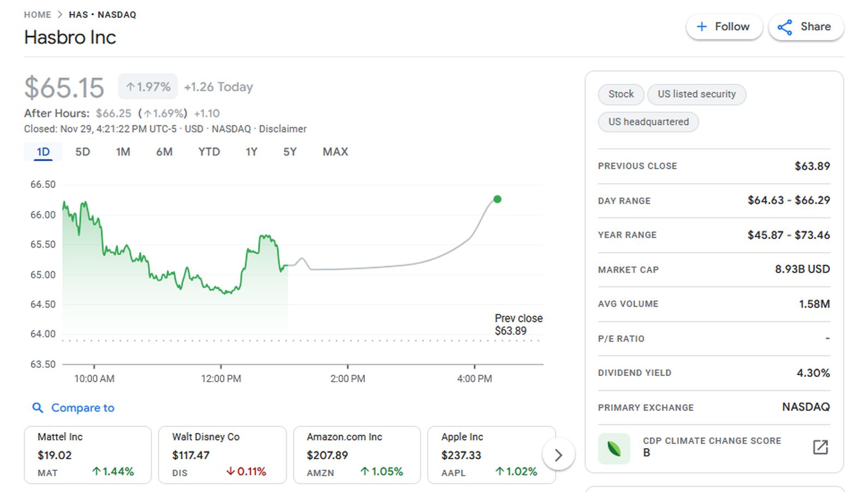Image resolution: width=868 pixels, height=492 pixels.
Task: Click the Hasbro Inc page title
Action: pos(70,37)
